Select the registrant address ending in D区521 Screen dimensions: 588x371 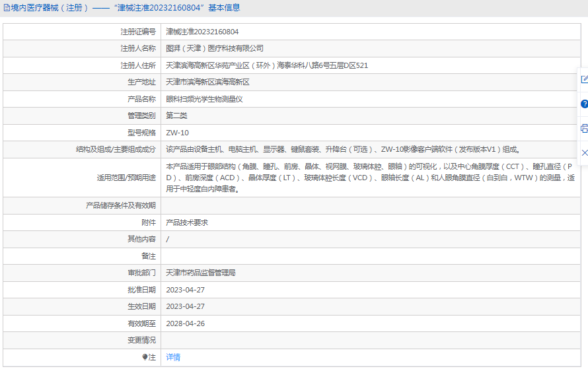pos(267,65)
